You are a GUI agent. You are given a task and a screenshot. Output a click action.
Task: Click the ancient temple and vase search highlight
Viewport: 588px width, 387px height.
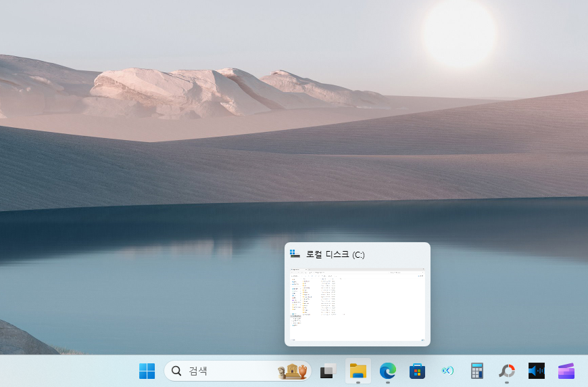pos(293,371)
